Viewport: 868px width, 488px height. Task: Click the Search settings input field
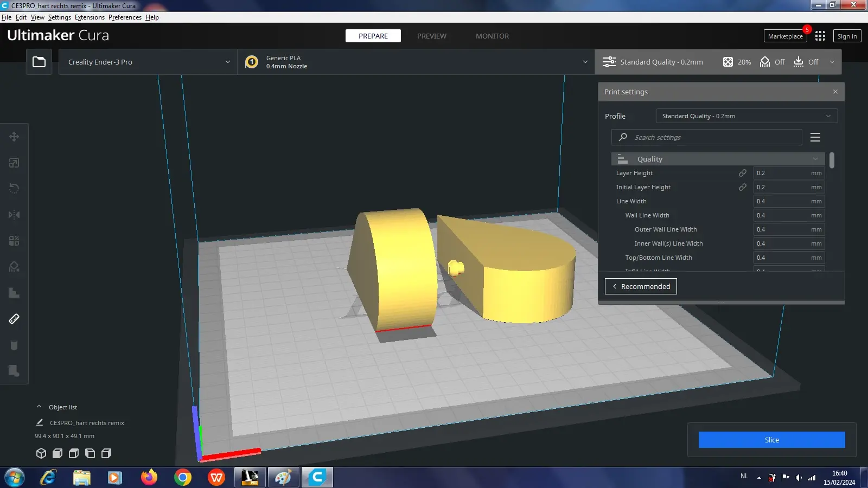pyautogui.click(x=711, y=137)
